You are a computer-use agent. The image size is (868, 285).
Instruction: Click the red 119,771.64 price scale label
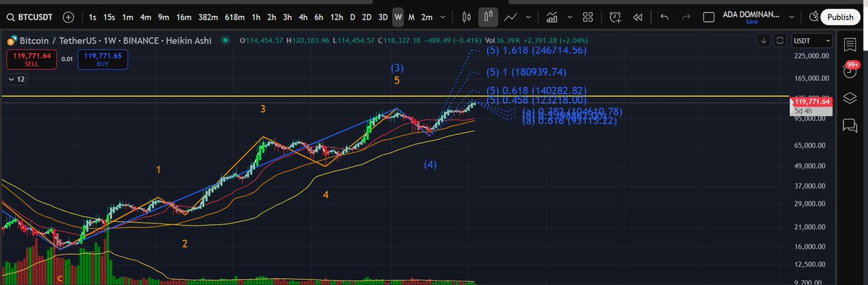click(812, 102)
